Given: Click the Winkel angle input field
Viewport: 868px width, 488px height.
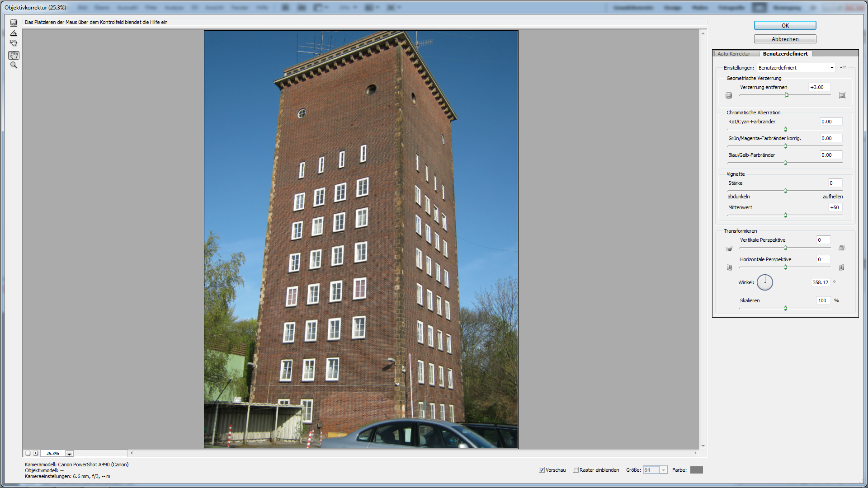Looking at the screenshot, I should click(x=820, y=282).
